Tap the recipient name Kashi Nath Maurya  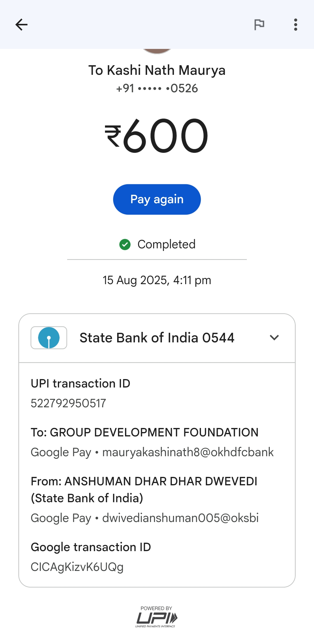[x=157, y=70]
